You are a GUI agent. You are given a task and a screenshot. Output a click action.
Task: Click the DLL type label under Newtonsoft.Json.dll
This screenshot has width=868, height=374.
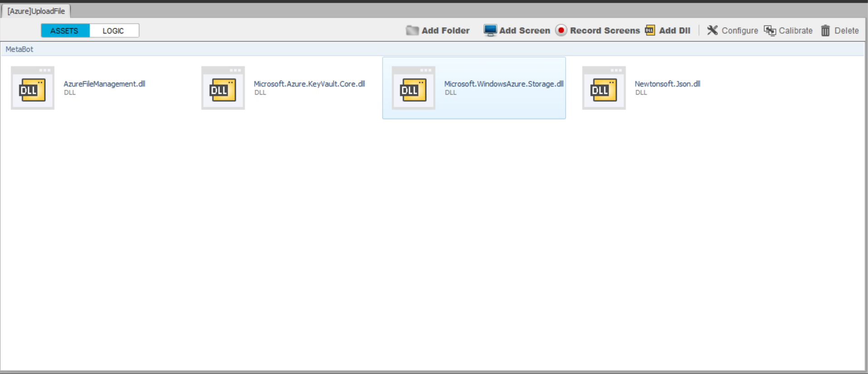click(641, 92)
